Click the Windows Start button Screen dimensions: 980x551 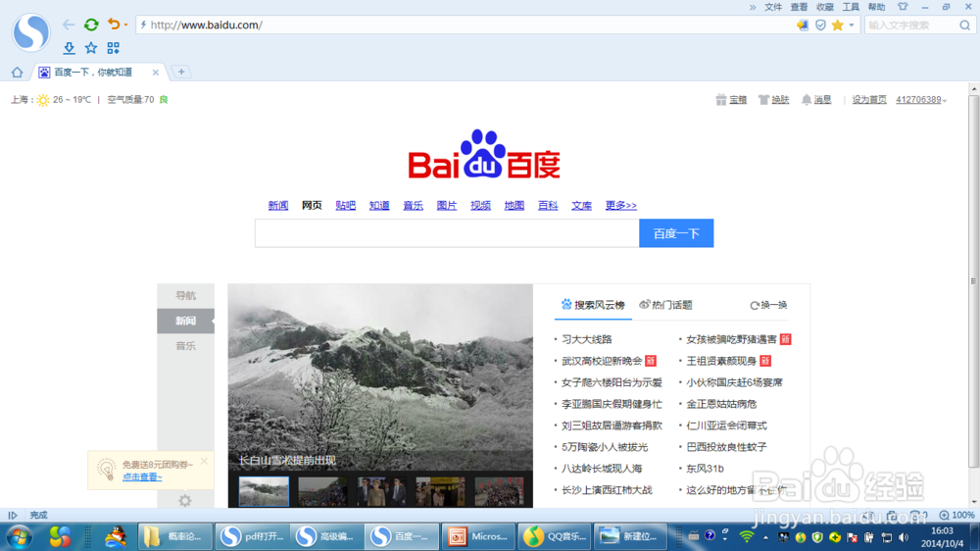pyautogui.click(x=19, y=537)
